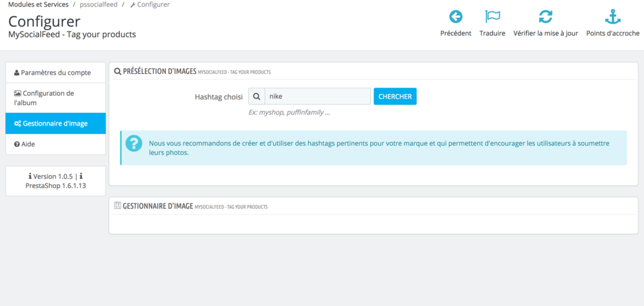Viewport: 644px width, 306px height.
Task: Click the magnifier icon beside hashtag field
Action: coord(257,97)
